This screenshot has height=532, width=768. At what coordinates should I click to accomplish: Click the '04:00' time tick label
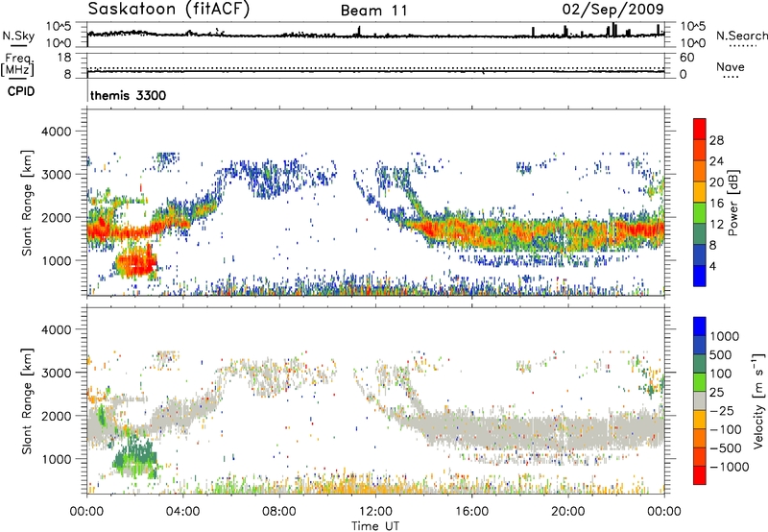(x=183, y=512)
